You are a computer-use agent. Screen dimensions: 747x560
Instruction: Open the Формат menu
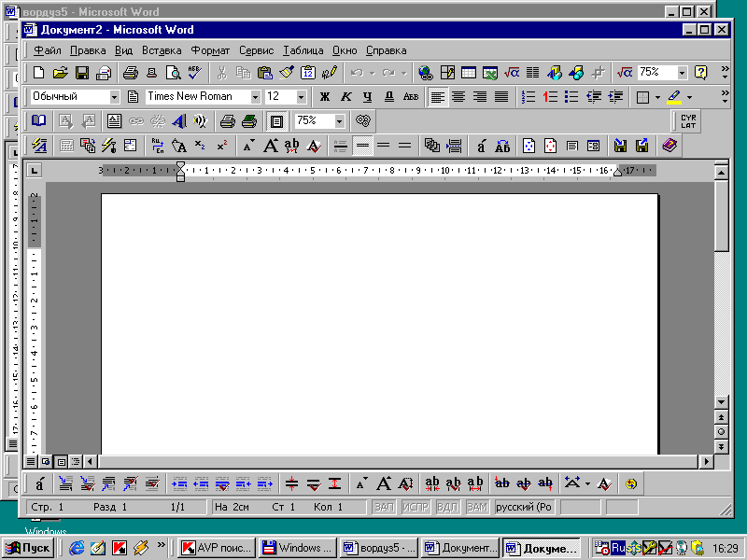210,50
